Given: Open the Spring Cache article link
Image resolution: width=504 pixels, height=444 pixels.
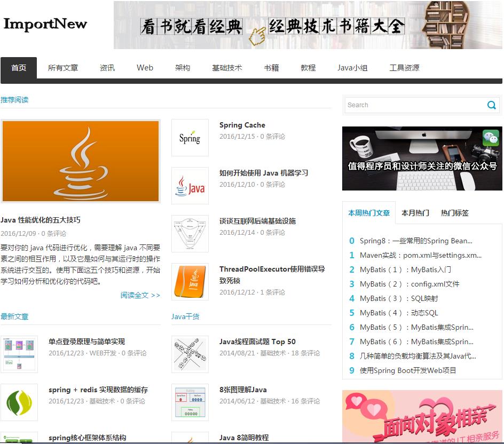Looking at the screenshot, I should tap(242, 125).
